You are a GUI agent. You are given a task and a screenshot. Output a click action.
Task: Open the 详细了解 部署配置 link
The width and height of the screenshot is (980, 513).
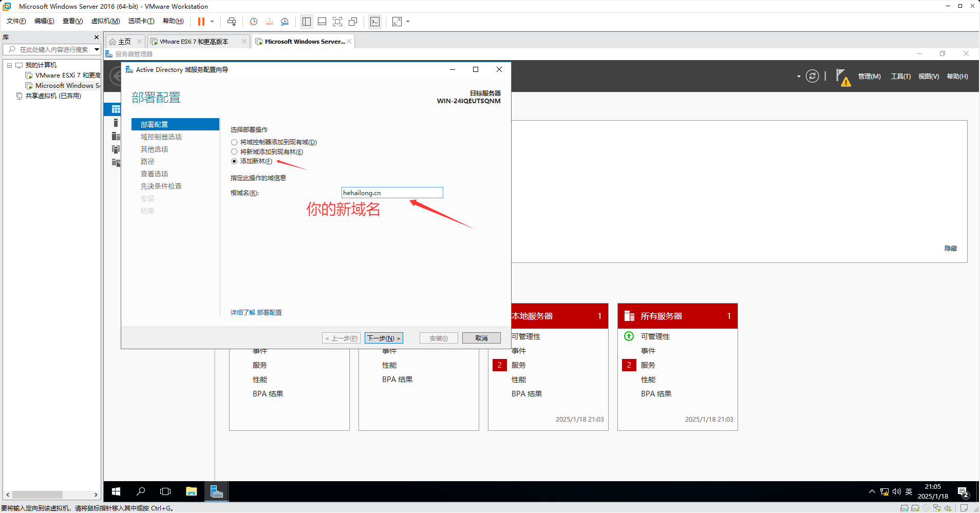click(256, 312)
